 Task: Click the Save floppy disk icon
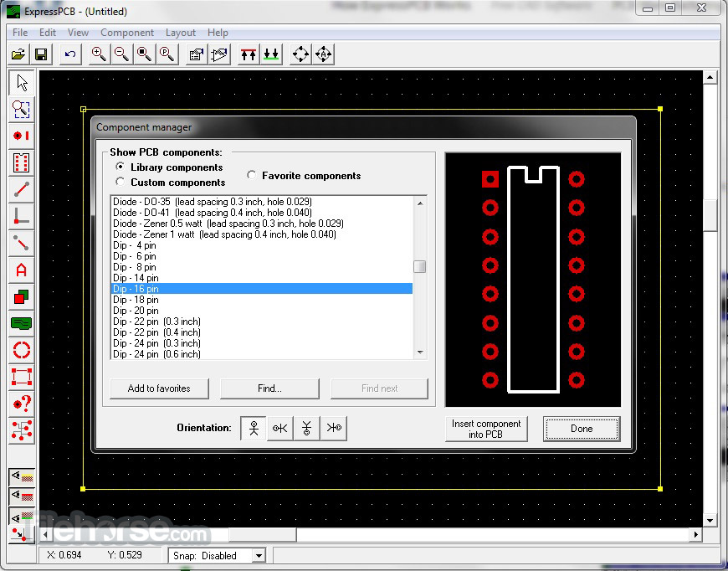41,54
